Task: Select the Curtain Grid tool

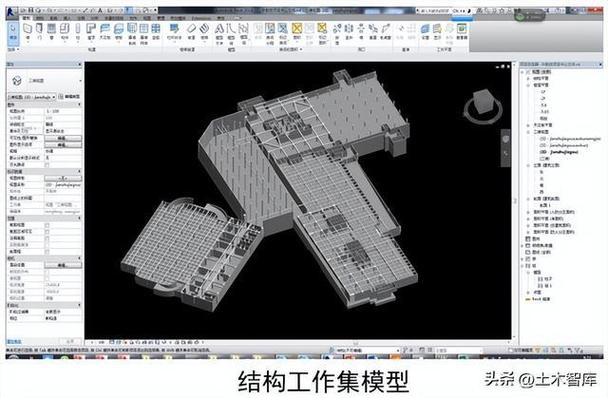Action: 144,33
